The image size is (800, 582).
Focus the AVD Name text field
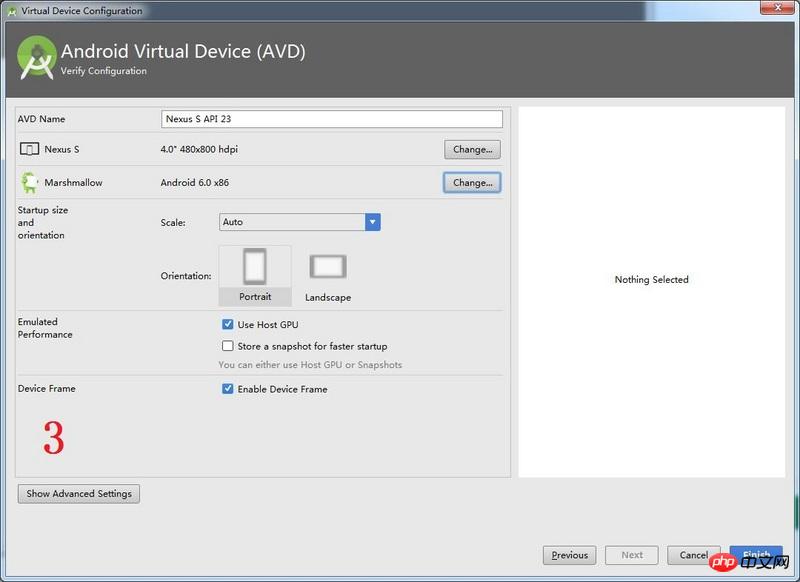point(331,119)
